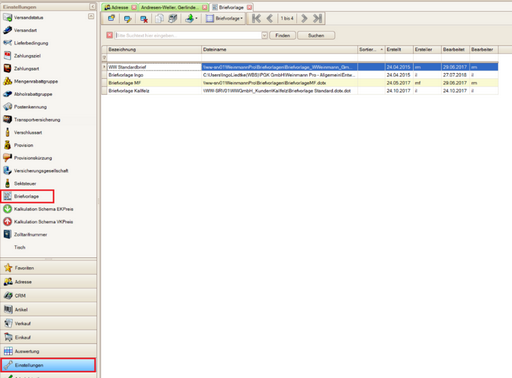Screen dimensions: 512x378
Task: Open the search field history dropdown
Action: coord(264,35)
